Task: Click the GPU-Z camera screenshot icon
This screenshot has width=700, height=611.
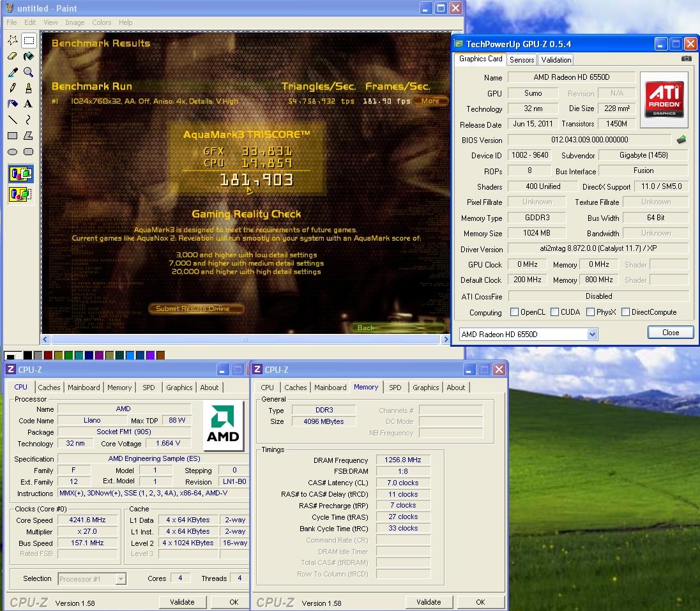Action: point(686,59)
